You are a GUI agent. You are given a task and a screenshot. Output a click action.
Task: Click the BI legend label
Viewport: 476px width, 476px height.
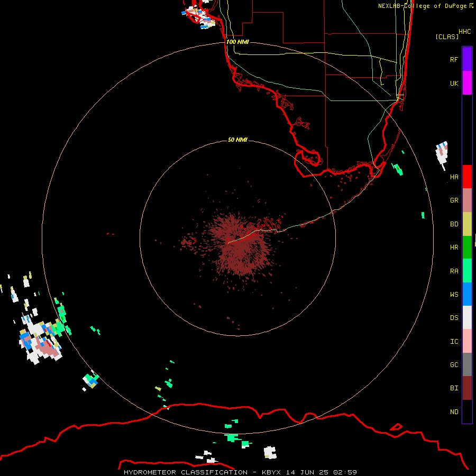pyautogui.click(x=454, y=388)
